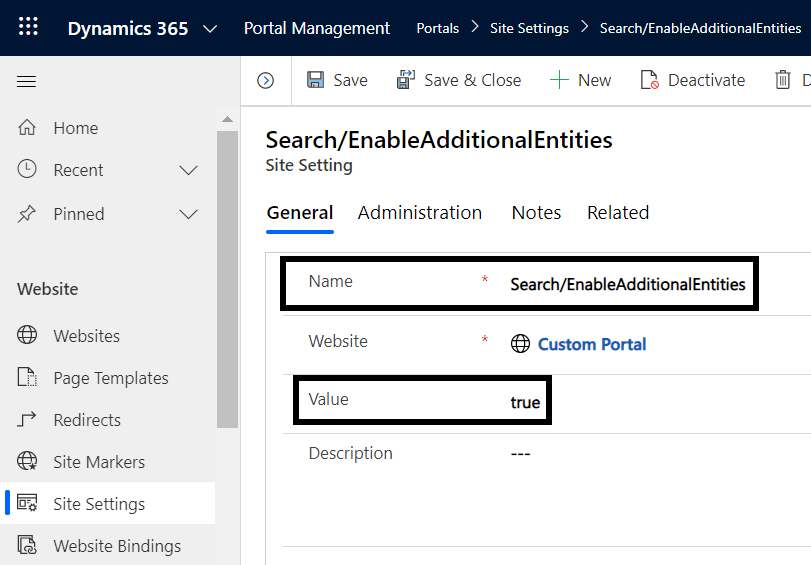Image resolution: width=811 pixels, height=565 pixels.
Task: Edit the Name field text
Action: coord(627,284)
